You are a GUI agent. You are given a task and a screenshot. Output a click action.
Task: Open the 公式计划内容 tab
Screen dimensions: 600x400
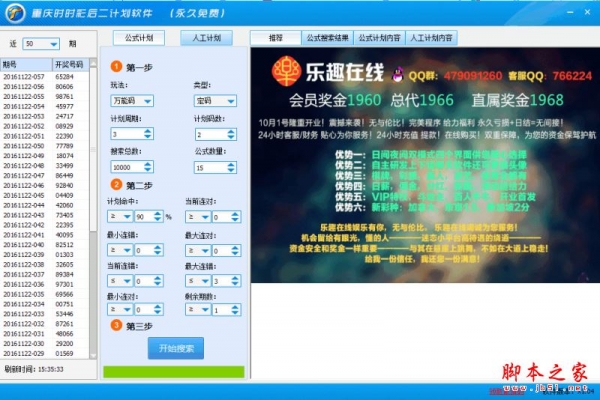coord(379,38)
